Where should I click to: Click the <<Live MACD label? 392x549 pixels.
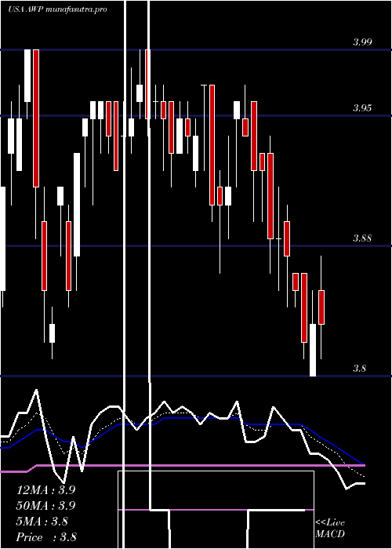[x=330, y=529]
